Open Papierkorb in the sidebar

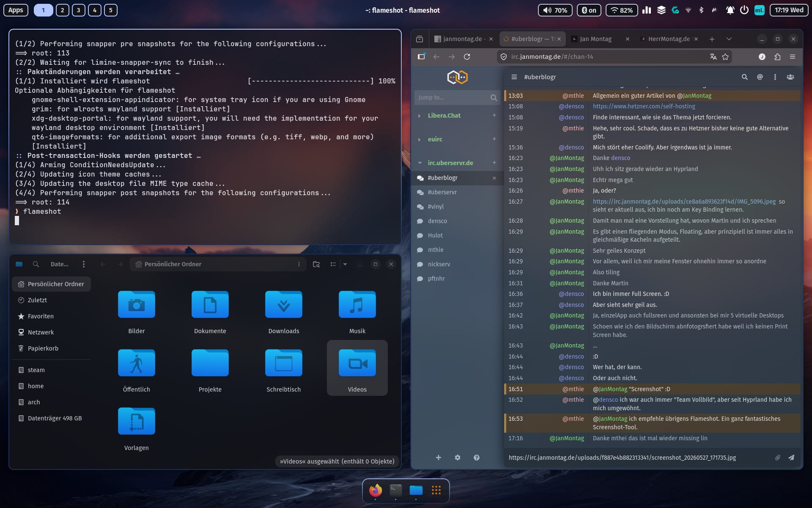coord(52,348)
